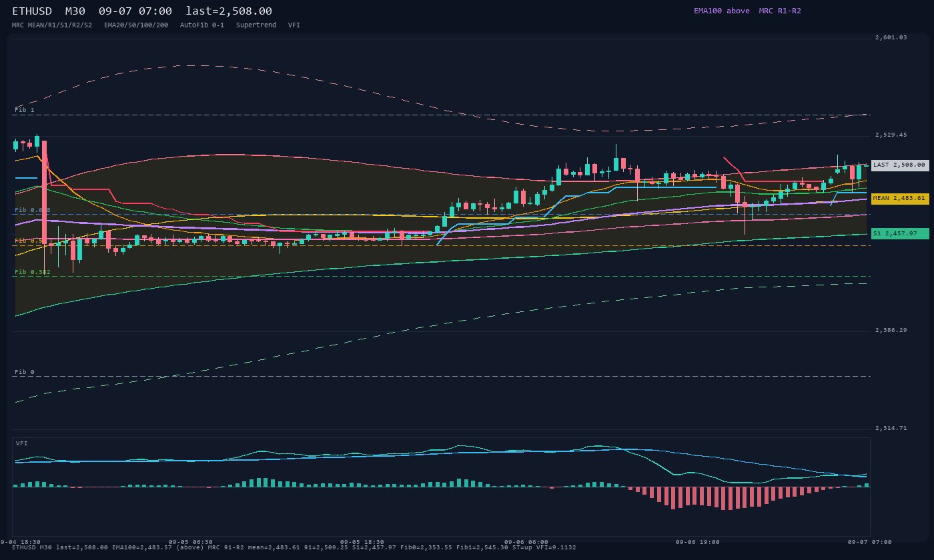The image size is (934, 560).
Task: Click the "Fib 0" level label
Action: click(x=25, y=372)
